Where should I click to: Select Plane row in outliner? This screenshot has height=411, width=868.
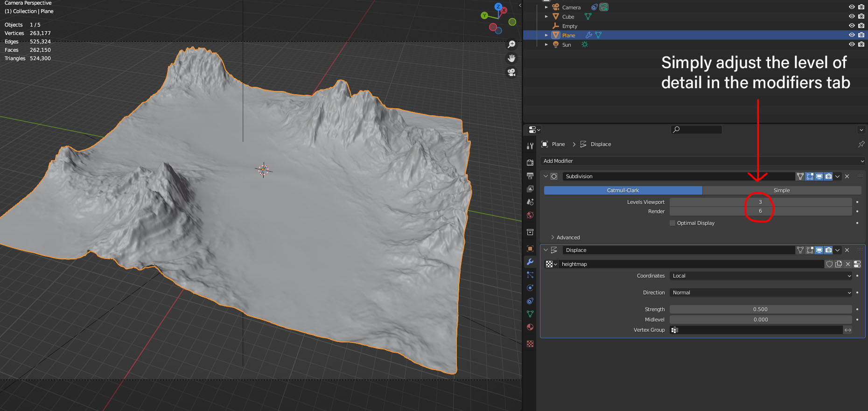coord(695,35)
